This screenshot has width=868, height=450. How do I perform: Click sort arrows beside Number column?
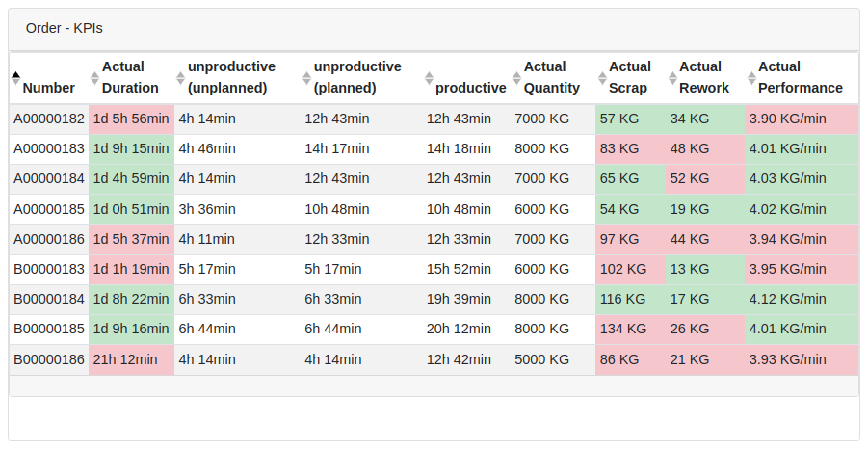pos(15,77)
